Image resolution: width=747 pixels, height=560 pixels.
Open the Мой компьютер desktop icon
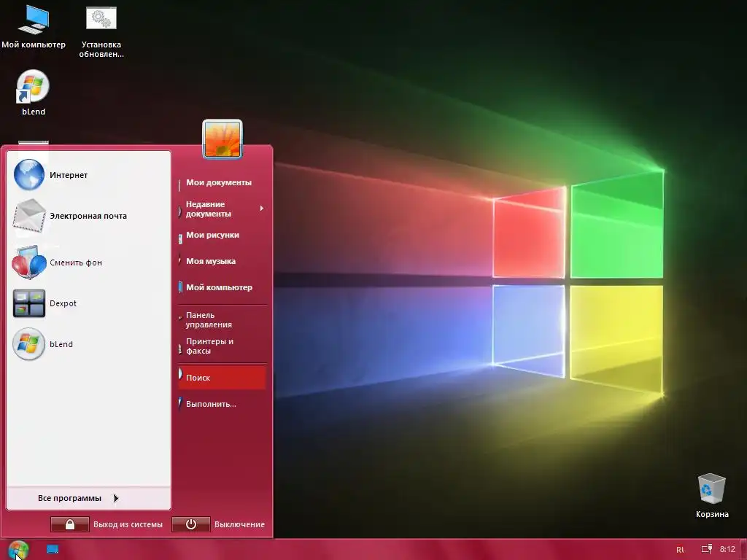coord(34,27)
